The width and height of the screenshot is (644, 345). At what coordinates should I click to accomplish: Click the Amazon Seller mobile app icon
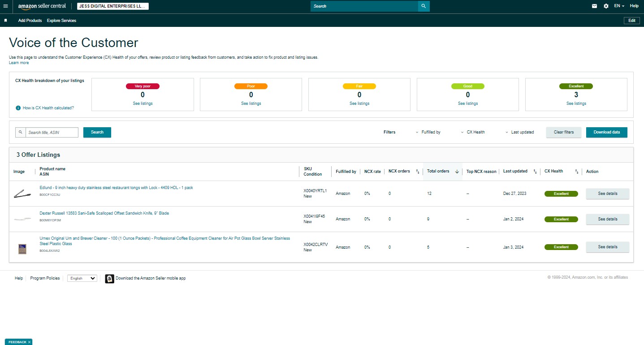click(x=109, y=279)
